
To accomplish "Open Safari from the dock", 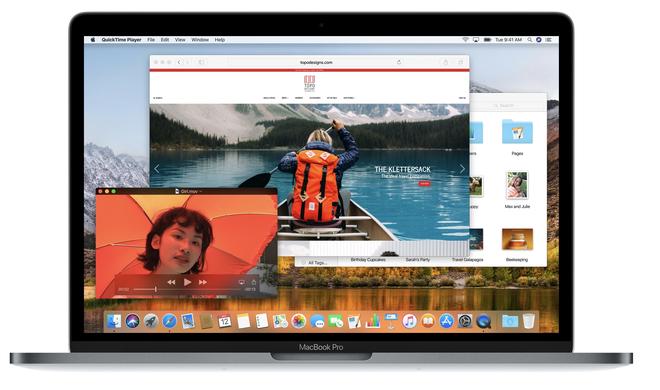I will [169, 321].
